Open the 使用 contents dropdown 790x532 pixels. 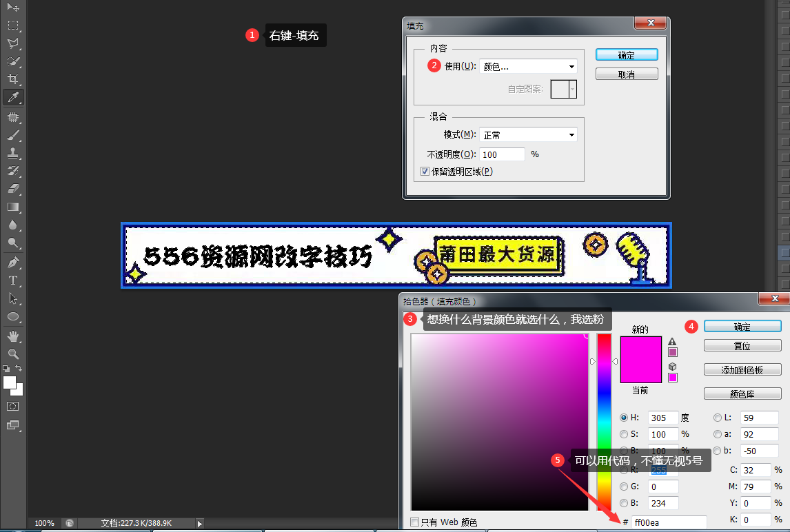tap(528, 67)
